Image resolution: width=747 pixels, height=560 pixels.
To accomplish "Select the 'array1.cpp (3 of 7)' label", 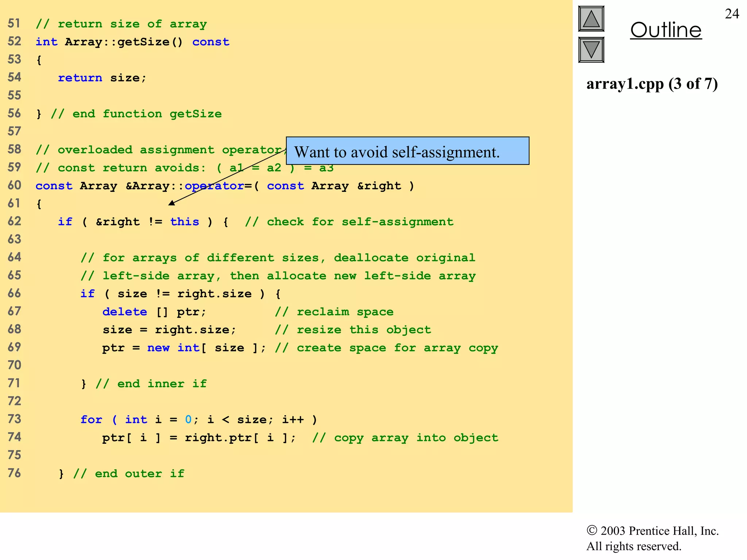I will (652, 84).
